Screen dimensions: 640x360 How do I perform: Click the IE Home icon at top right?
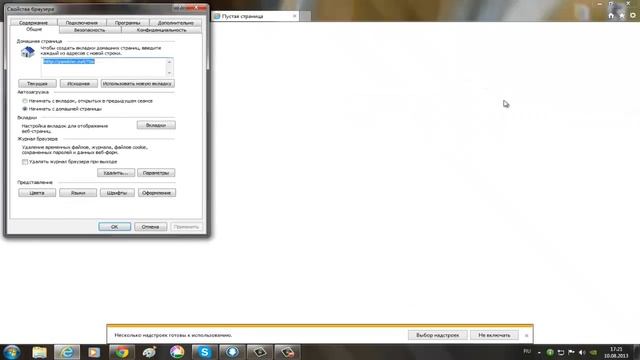tap(611, 16)
